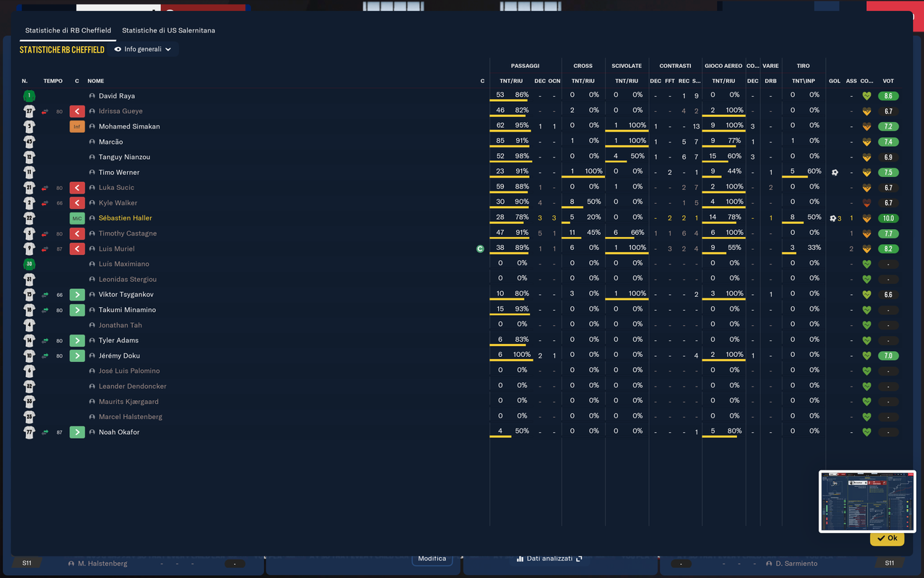
Task: Open the Info generali view dropdown
Action: point(143,49)
